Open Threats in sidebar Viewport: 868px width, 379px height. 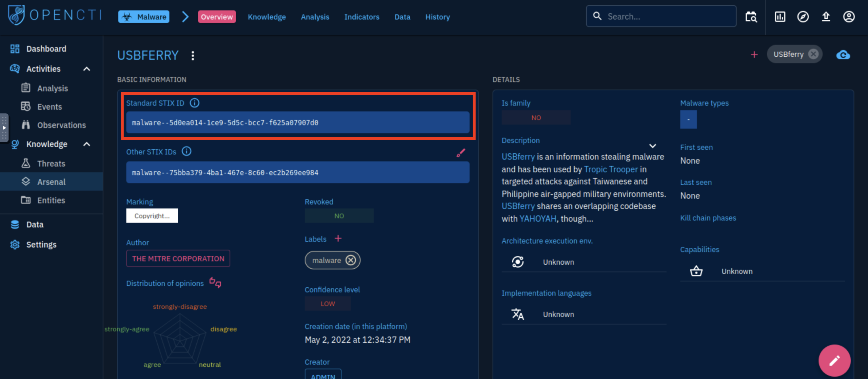[x=51, y=164]
